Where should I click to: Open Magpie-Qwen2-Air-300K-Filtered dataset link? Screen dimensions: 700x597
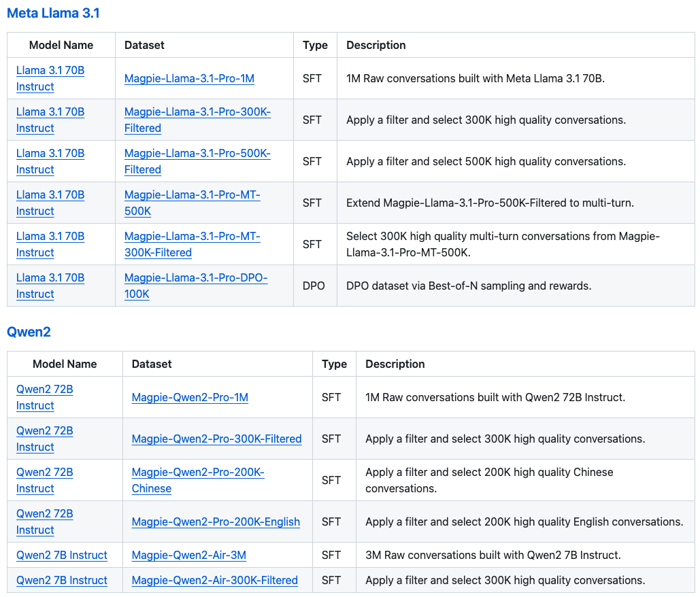coord(214,581)
